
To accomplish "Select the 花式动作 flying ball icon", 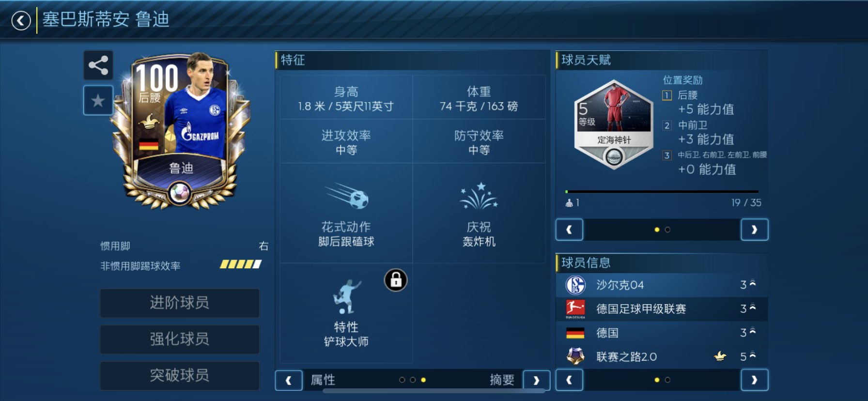I will (x=347, y=196).
